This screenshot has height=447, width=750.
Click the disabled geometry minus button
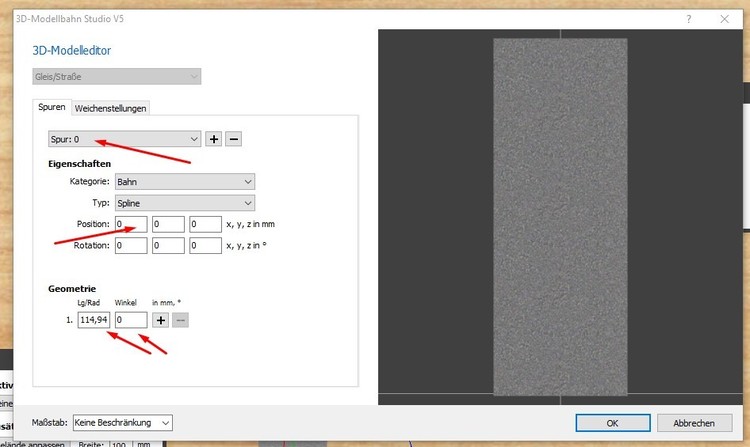pyautogui.click(x=180, y=320)
